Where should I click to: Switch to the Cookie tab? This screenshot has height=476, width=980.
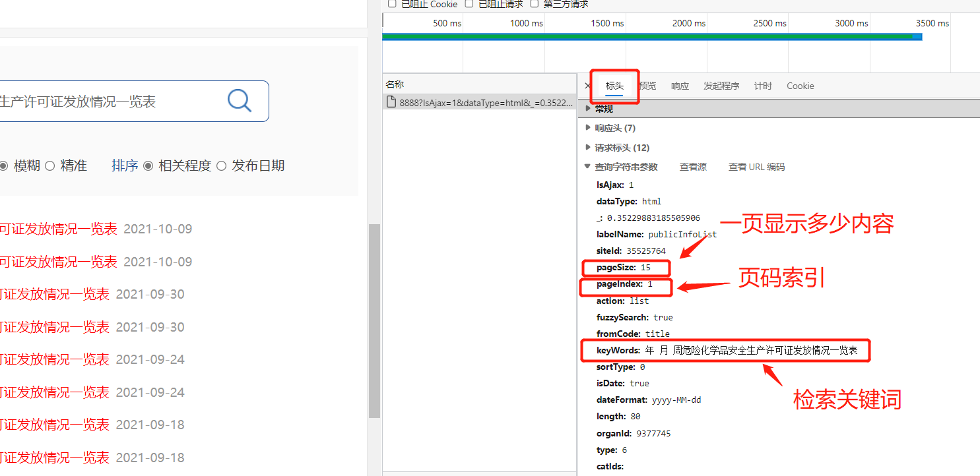[x=800, y=86]
